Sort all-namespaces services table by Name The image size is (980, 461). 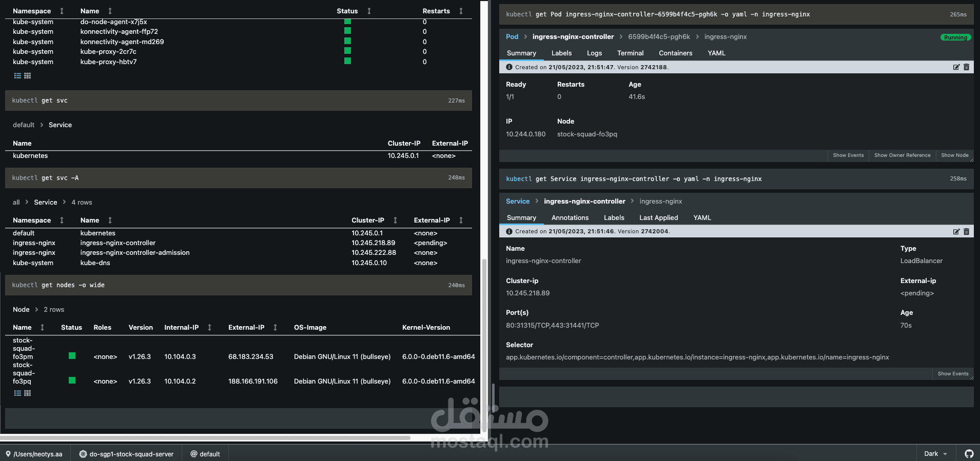point(110,220)
